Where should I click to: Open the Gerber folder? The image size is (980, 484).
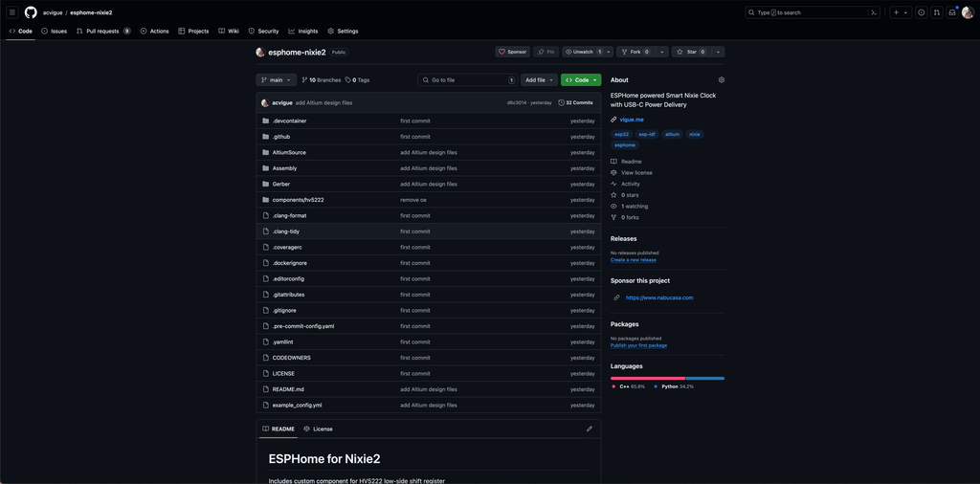[x=281, y=185]
